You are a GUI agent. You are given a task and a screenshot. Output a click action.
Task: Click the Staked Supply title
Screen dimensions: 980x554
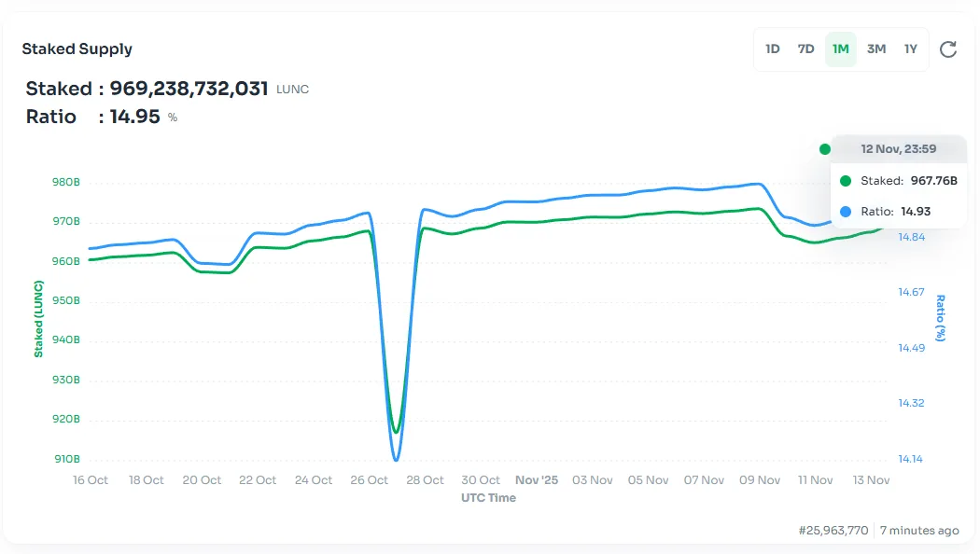click(77, 48)
